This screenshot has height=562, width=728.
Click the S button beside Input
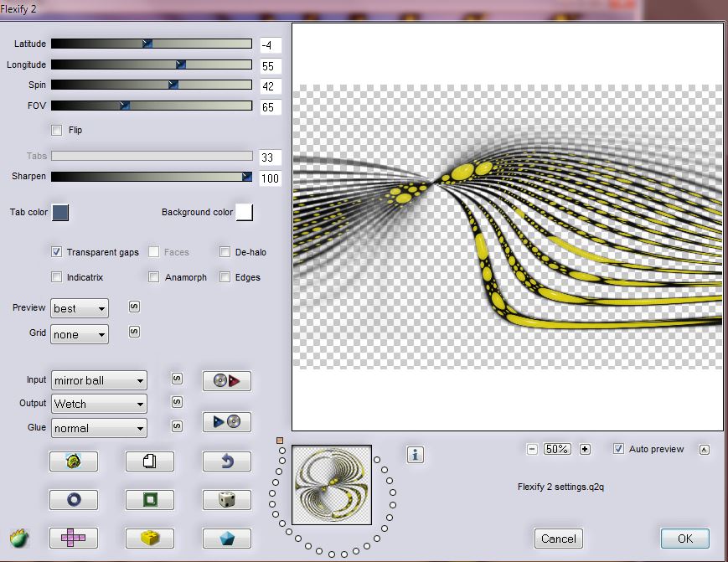coord(177,379)
